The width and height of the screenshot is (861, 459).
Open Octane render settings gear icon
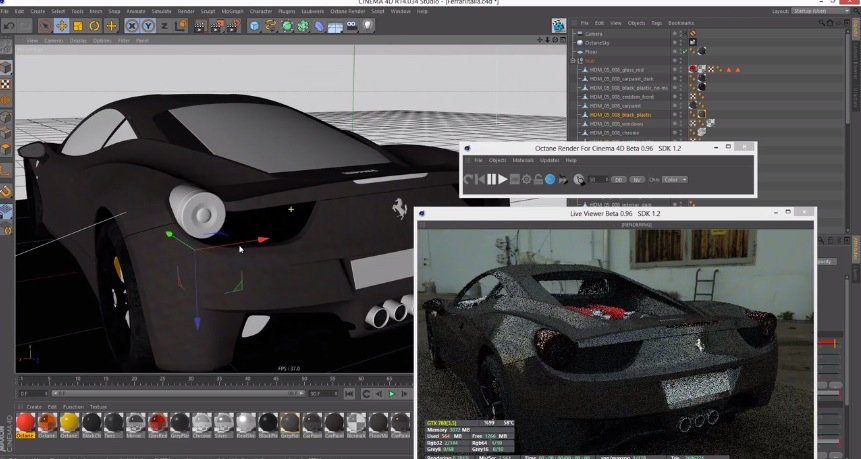tap(526, 179)
